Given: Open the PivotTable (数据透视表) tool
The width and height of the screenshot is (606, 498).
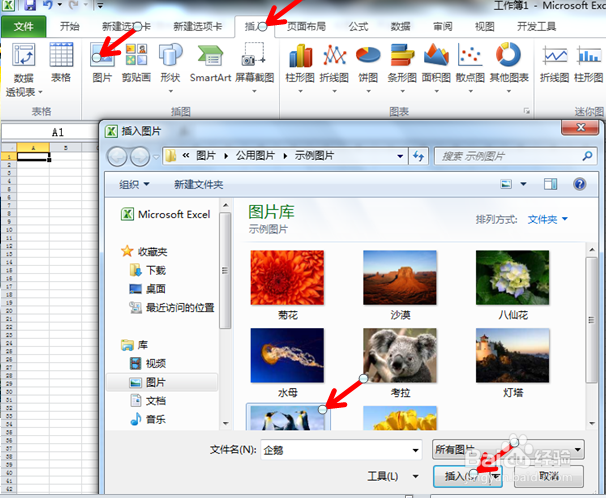Looking at the screenshot, I should 24,70.
